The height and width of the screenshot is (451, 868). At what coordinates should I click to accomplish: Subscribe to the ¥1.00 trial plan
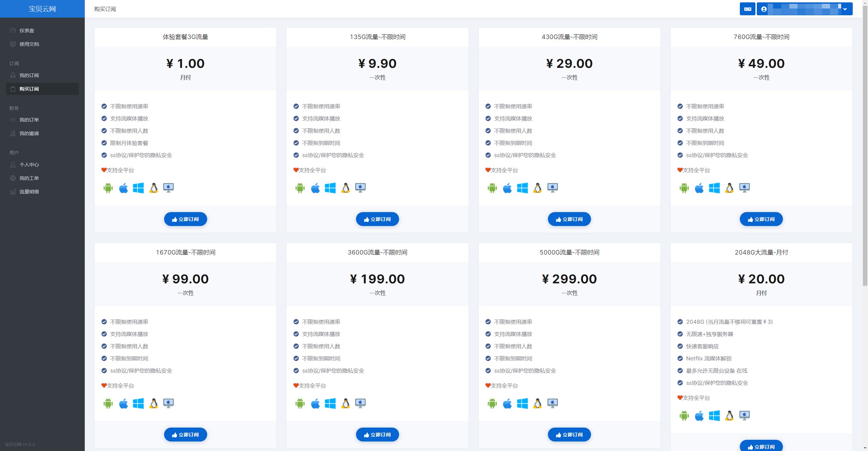[x=185, y=219]
